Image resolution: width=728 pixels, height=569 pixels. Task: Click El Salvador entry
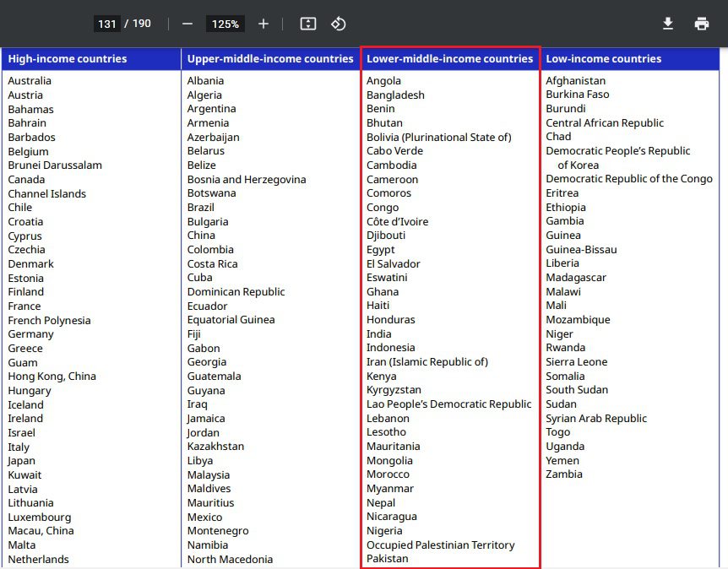click(394, 264)
